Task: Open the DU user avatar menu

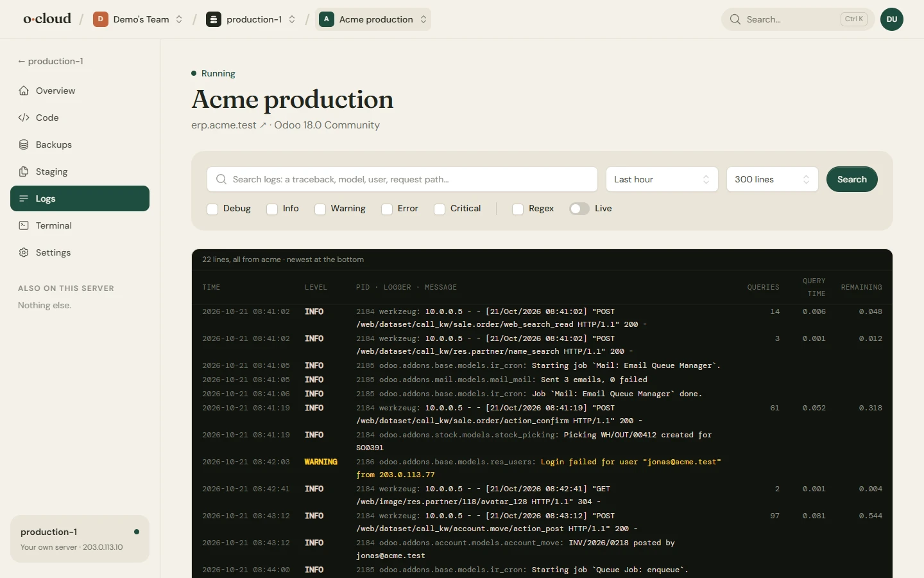Action: pos(892,19)
